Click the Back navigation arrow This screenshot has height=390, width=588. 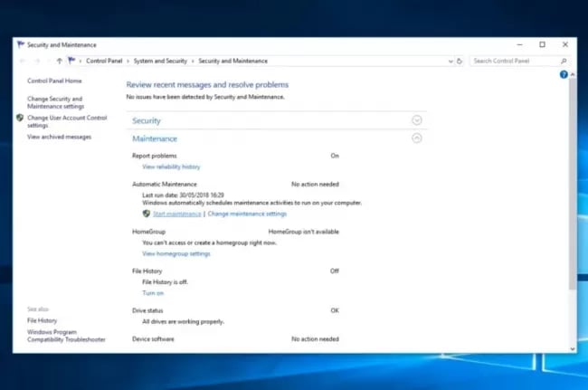23,62
